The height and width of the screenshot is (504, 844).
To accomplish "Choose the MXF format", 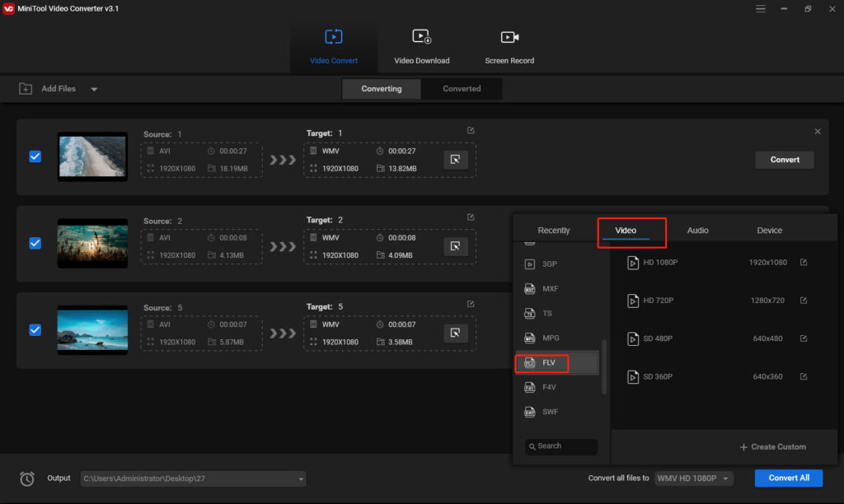I will [x=557, y=289].
